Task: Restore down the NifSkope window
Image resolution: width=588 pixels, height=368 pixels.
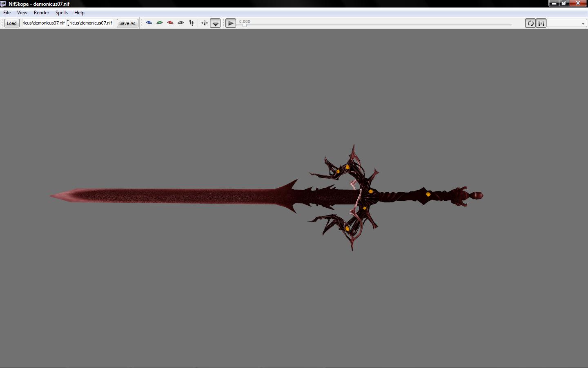Action: (564, 3)
